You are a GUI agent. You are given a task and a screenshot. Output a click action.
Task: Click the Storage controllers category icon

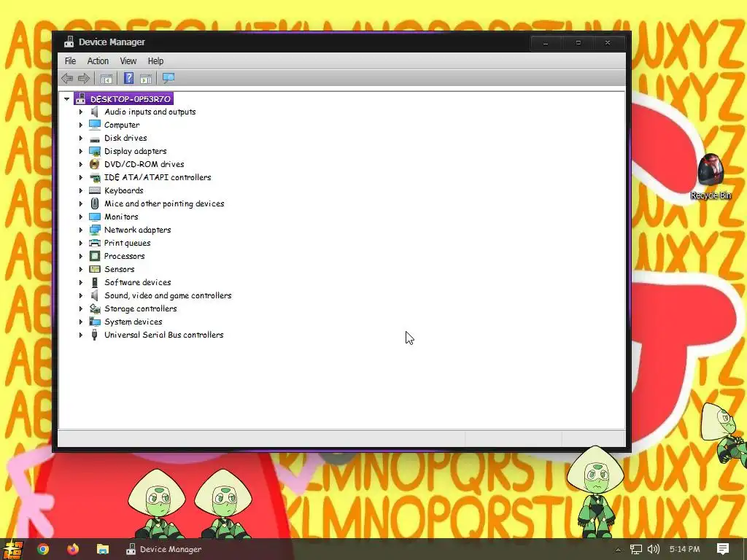pos(95,308)
